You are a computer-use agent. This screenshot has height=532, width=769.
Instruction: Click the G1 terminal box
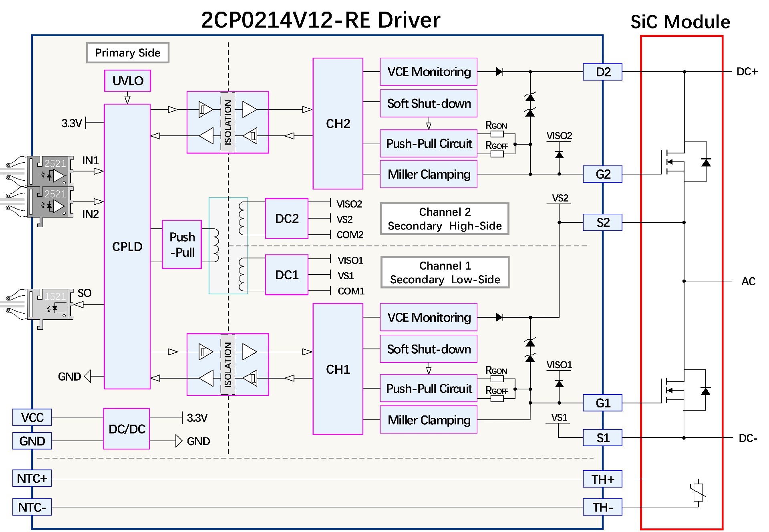pos(602,403)
